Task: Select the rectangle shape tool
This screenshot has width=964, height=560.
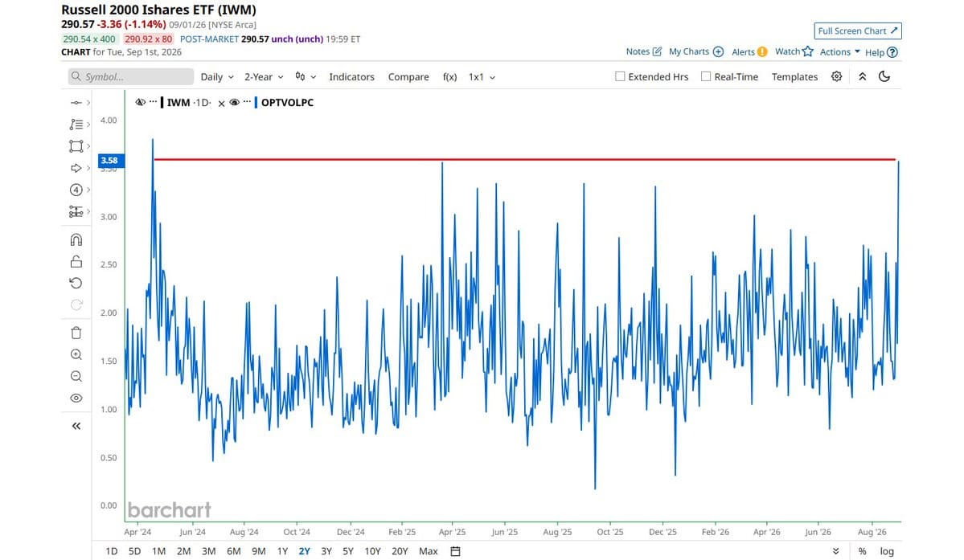Action: (76, 146)
